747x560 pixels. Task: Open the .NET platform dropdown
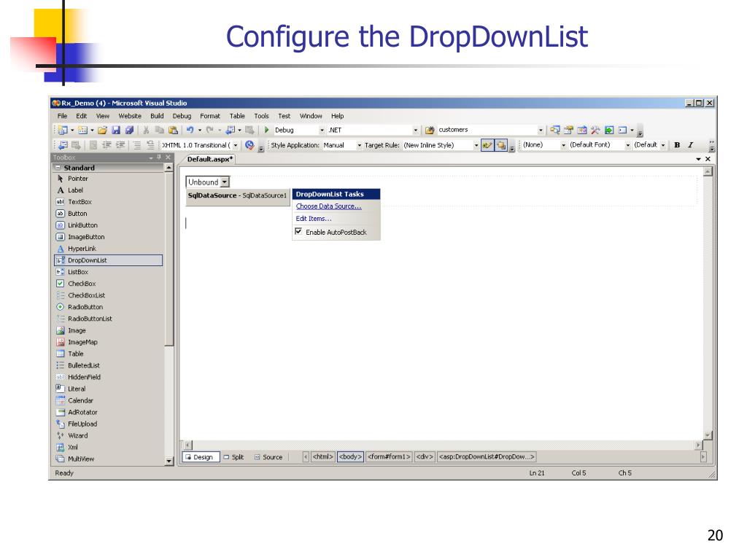tap(415, 130)
